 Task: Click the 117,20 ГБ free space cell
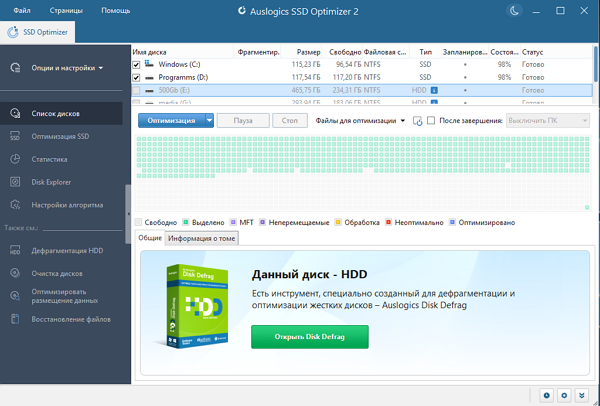coord(347,78)
